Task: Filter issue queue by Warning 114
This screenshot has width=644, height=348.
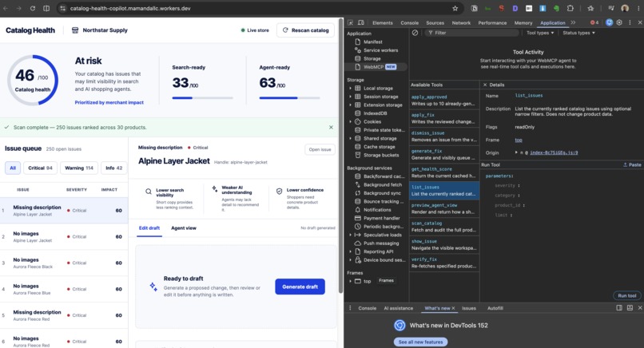Action: point(79,168)
